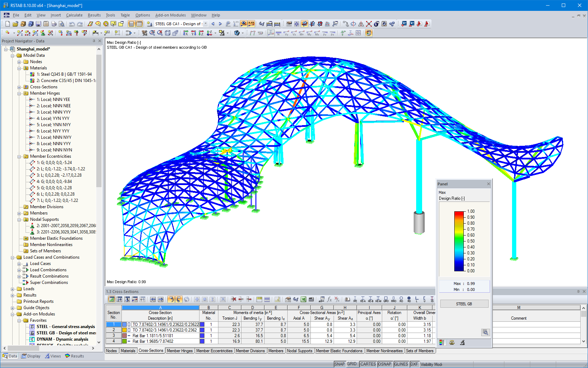The image size is (588, 368).
Task: Open the Add-on Modules menu
Action: [x=170, y=15]
